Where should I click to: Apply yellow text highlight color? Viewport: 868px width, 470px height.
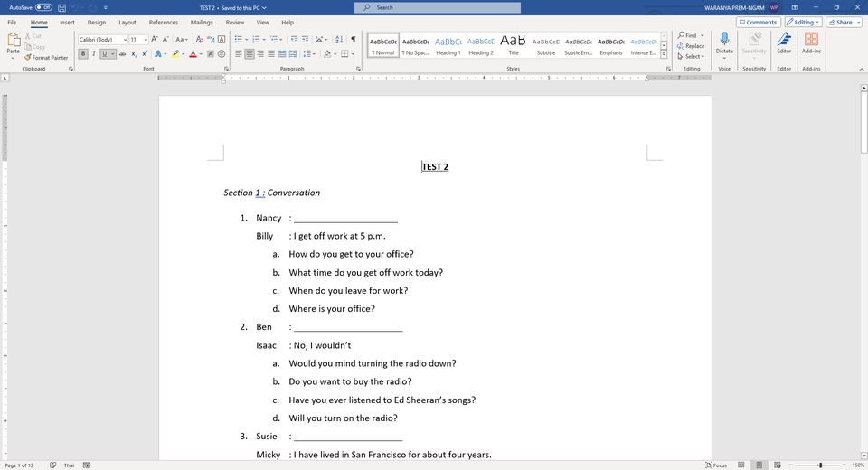175,53
